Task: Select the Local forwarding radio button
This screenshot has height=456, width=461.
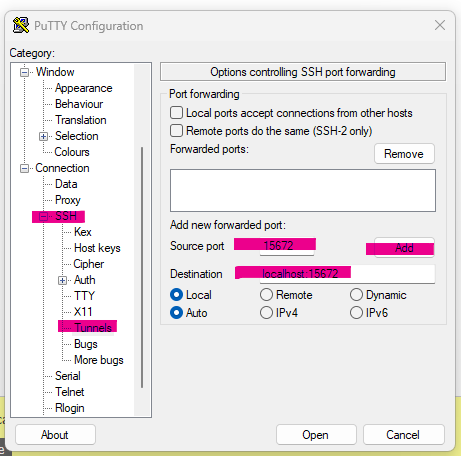Action: (176, 295)
